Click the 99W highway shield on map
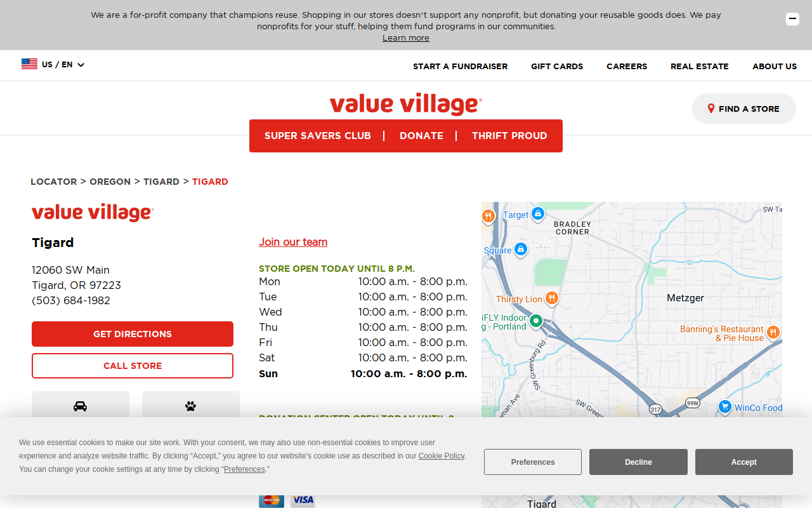This screenshot has width=812, height=508. (x=692, y=403)
